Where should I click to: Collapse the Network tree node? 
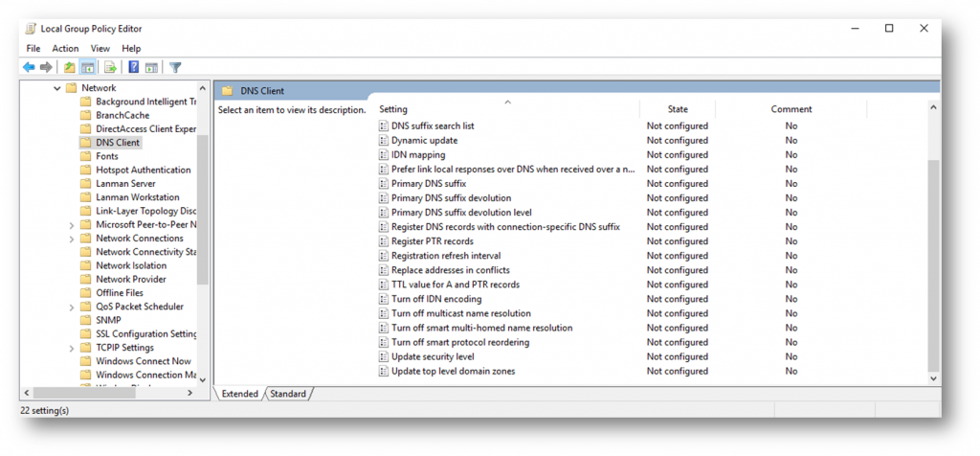(x=57, y=88)
